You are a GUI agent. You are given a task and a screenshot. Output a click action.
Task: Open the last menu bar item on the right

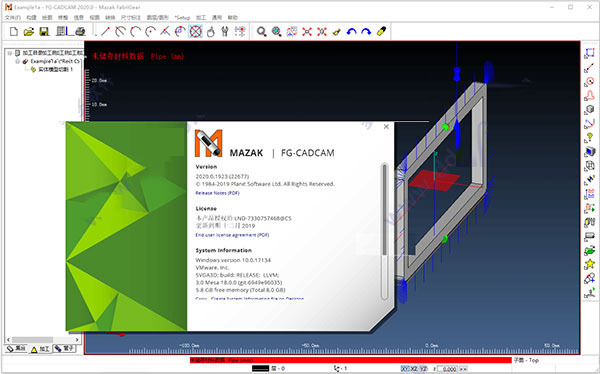[x=233, y=18]
